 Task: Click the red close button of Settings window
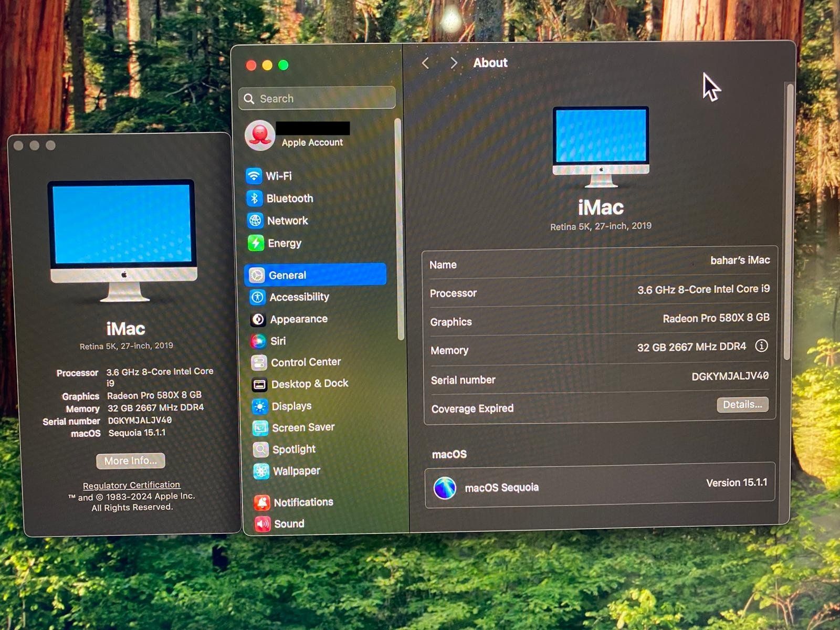(x=251, y=65)
